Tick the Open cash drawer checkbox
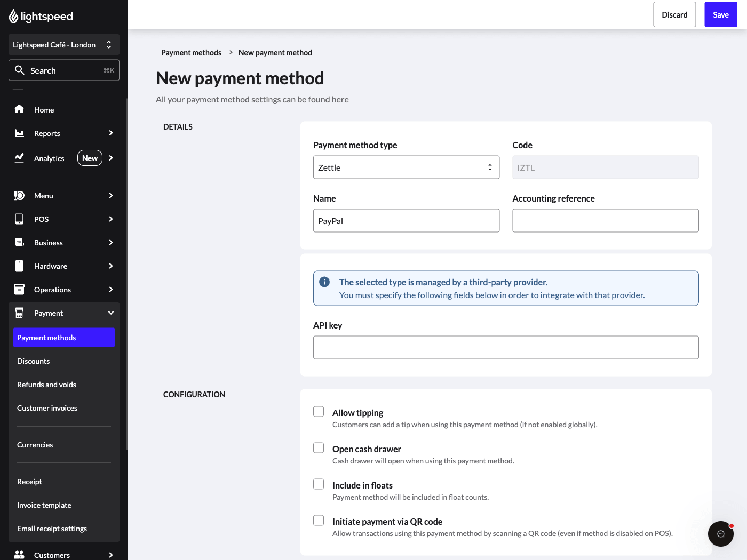 tap(319, 448)
